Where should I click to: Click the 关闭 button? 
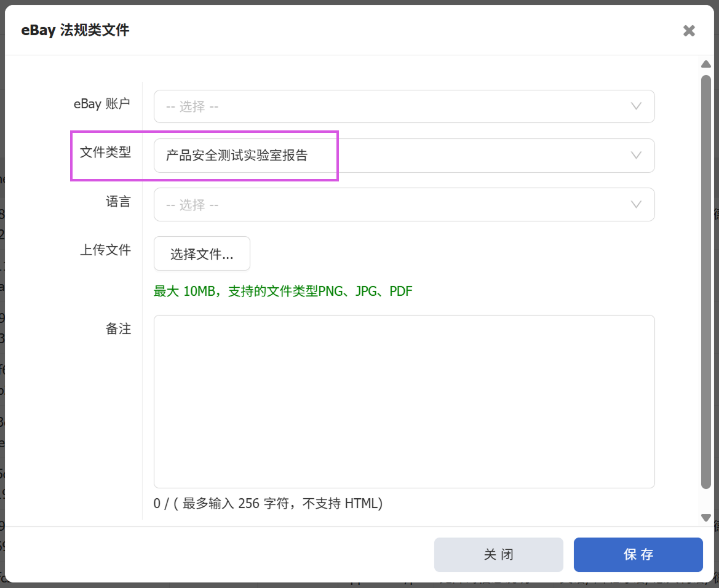(498, 555)
